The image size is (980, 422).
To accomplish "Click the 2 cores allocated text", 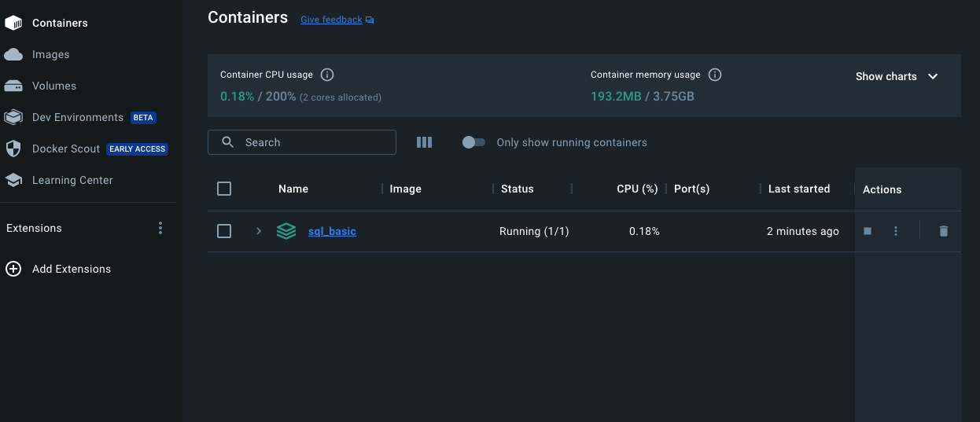I will [341, 97].
